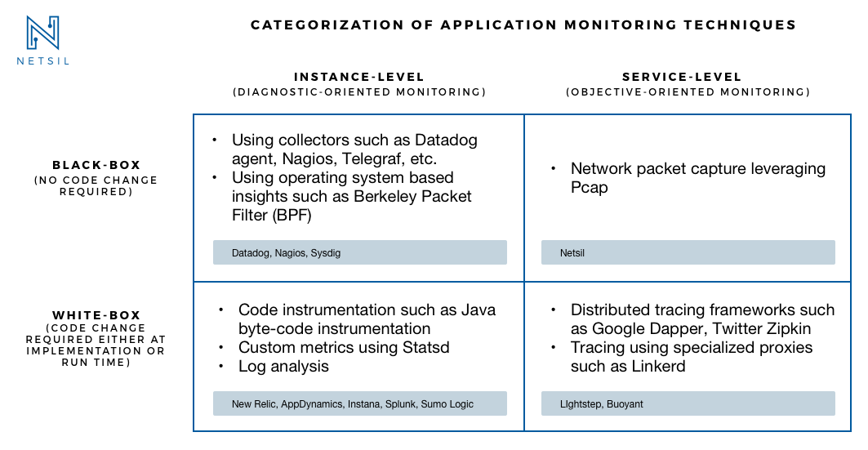Click the Linkerd specialized proxies bullet
The width and height of the screenshot is (868, 450).
pyautogui.click(x=691, y=357)
